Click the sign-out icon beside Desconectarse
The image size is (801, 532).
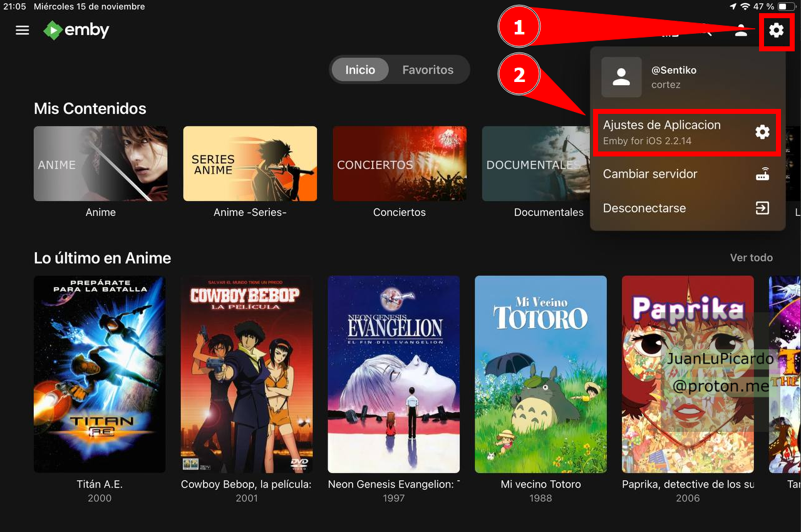tap(762, 208)
